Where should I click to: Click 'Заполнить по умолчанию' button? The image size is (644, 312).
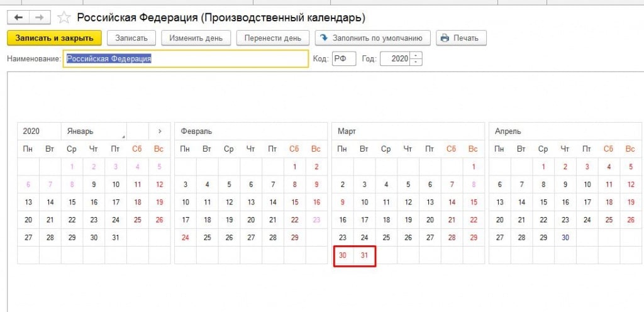coord(373,38)
